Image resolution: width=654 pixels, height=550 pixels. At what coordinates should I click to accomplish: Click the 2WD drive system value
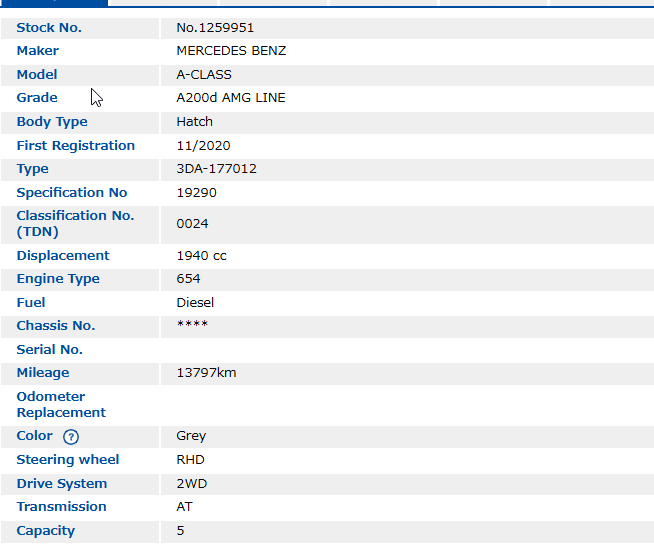coord(191,484)
